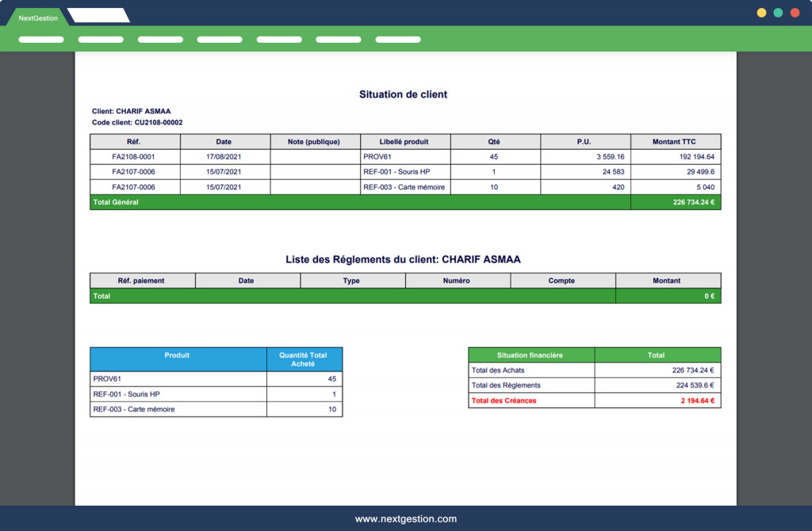The width and height of the screenshot is (812, 531).
Task: Click the Total des Règlements row label
Action: pyautogui.click(x=505, y=385)
